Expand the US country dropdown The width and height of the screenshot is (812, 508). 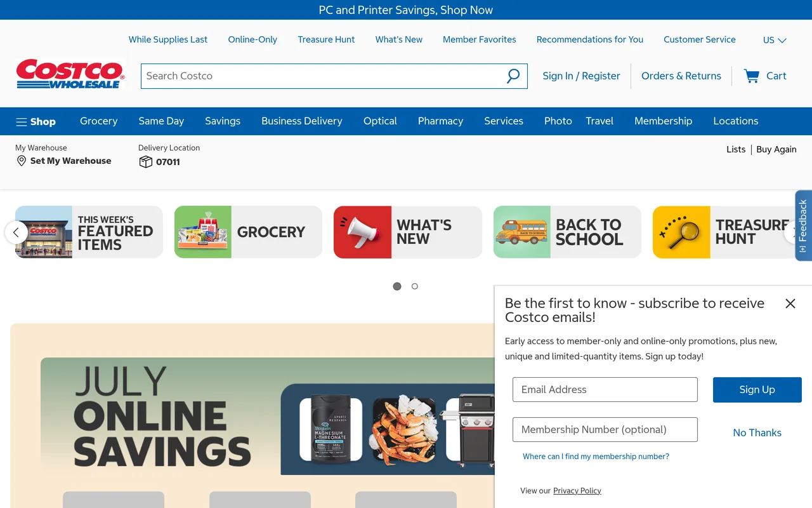point(775,40)
